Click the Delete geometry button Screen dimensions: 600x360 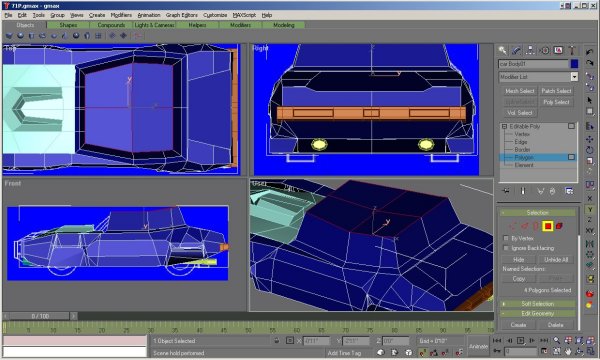coord(555,325)
